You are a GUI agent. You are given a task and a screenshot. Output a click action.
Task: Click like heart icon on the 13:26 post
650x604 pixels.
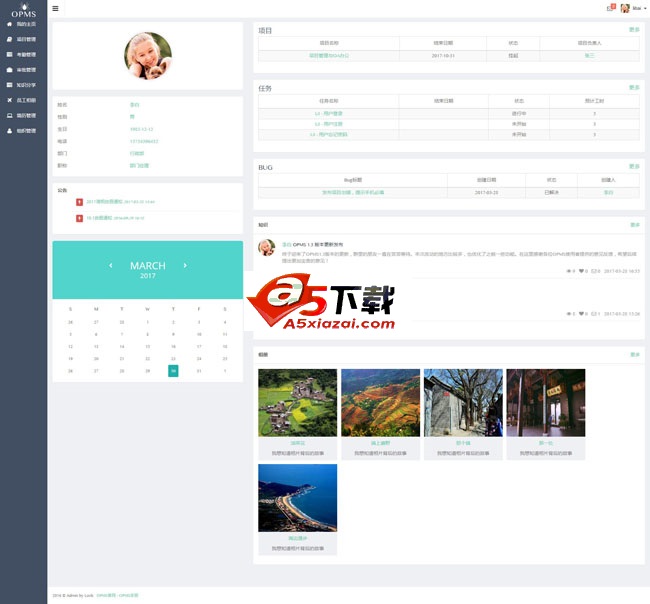(x=581, y=314)
